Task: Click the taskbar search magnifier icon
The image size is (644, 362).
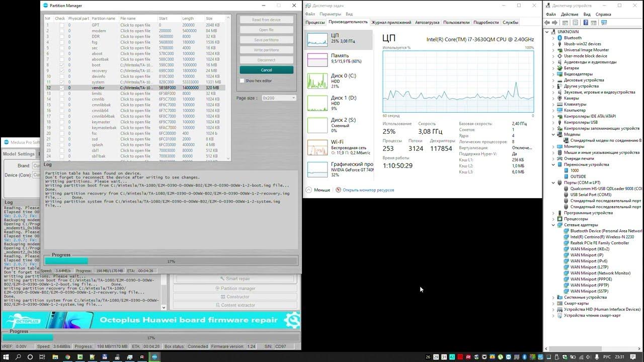Action: 18,357
